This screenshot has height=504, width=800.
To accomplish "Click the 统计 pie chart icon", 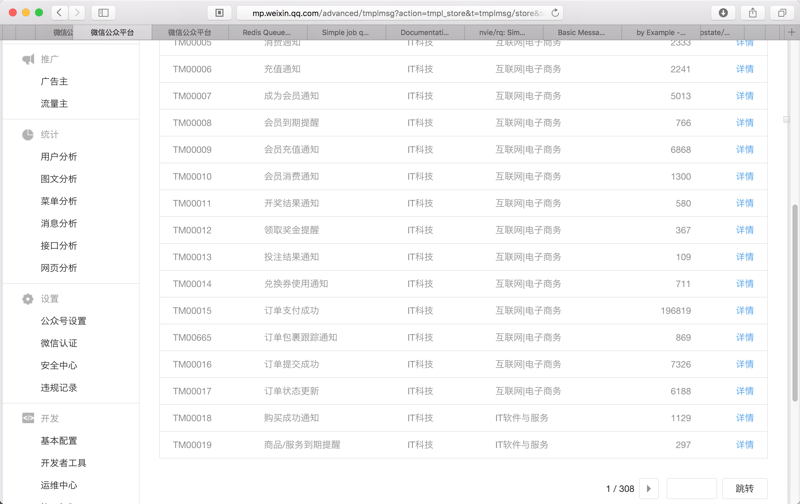I will (28, 134).
